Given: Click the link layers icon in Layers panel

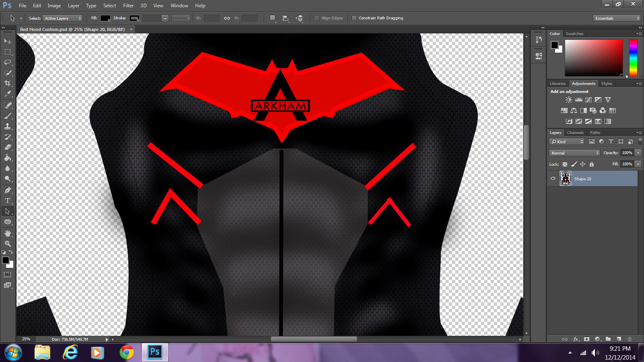Looking at the screenshot, I should (565, 339).
